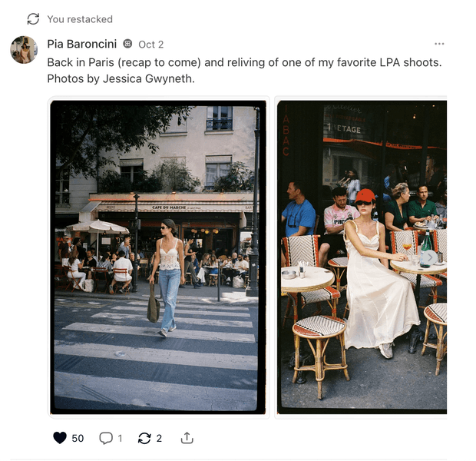Open the cafe terrace photo with red cap
This screenshot has width=476, height=461.
click(x=362, y=257)
